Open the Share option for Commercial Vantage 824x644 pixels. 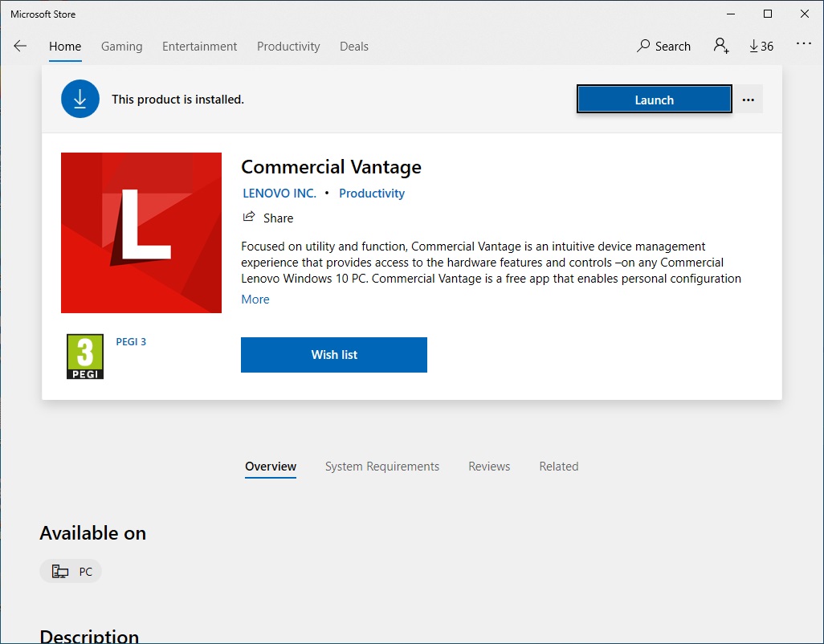pyautogui.click(x=268, y=218)
